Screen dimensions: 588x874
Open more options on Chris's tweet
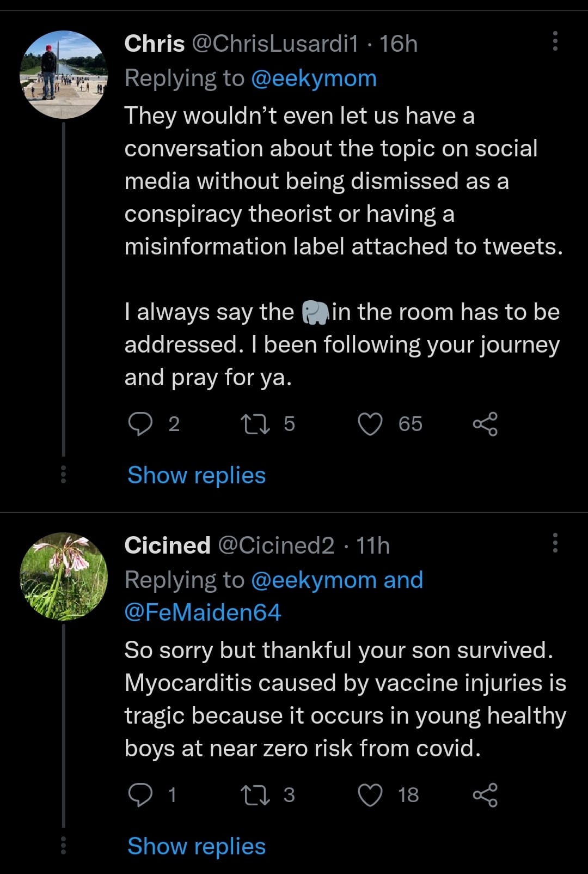555,41
